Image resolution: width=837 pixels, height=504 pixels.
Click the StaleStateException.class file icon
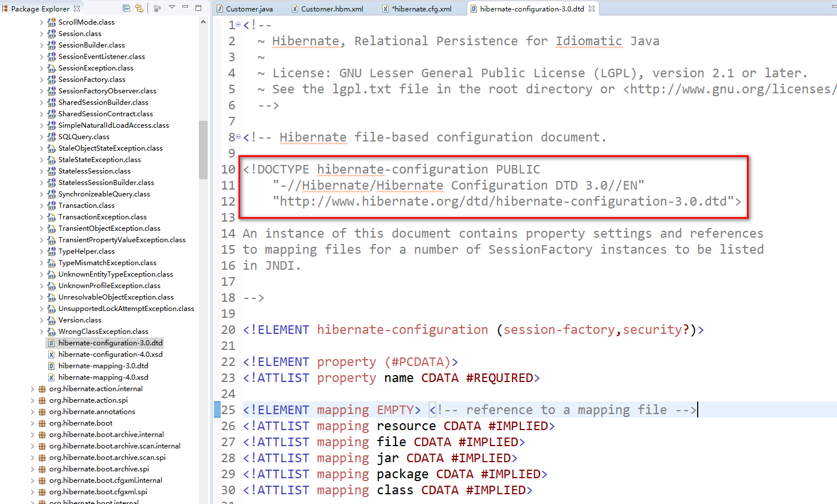51,160
